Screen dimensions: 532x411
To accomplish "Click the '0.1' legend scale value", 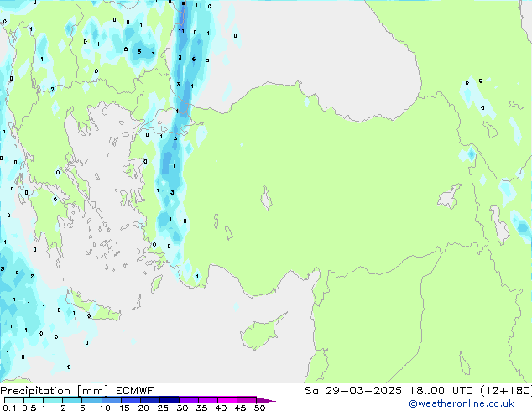I will point(9,408).
